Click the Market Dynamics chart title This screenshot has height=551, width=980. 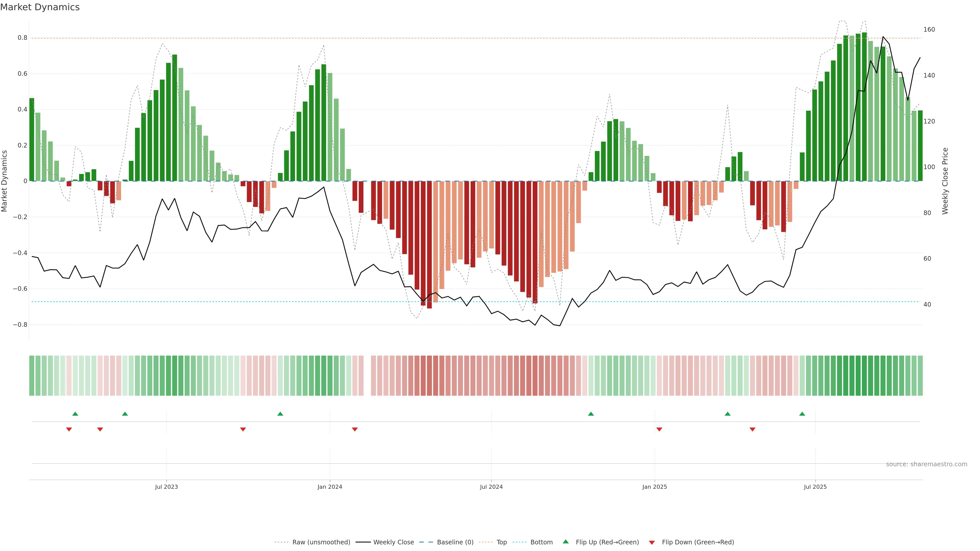[40, 7]
